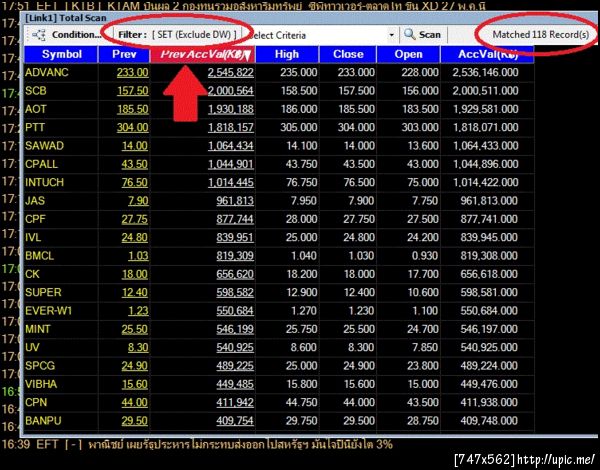Click PrevAccVal value 2,545,822
This screenshot has width=600, height=470.
coord(231,73)
